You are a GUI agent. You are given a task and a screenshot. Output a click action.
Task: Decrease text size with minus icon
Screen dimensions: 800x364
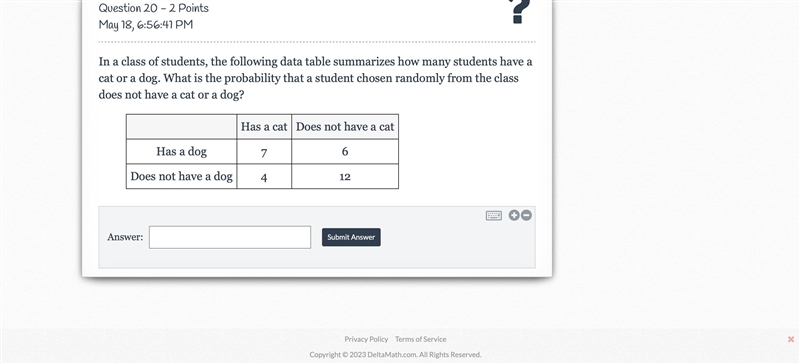pos(526,215)
